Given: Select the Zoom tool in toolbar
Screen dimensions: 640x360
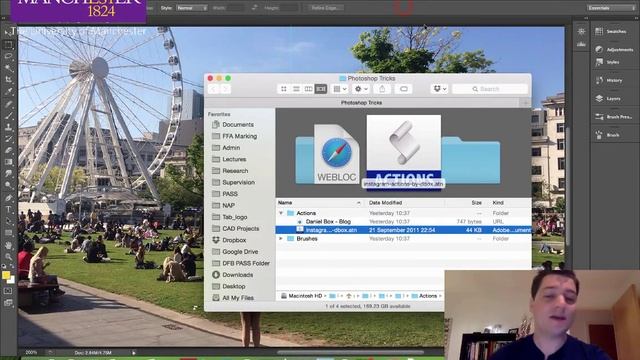Looking at the screenshot, I should point(8,257).
